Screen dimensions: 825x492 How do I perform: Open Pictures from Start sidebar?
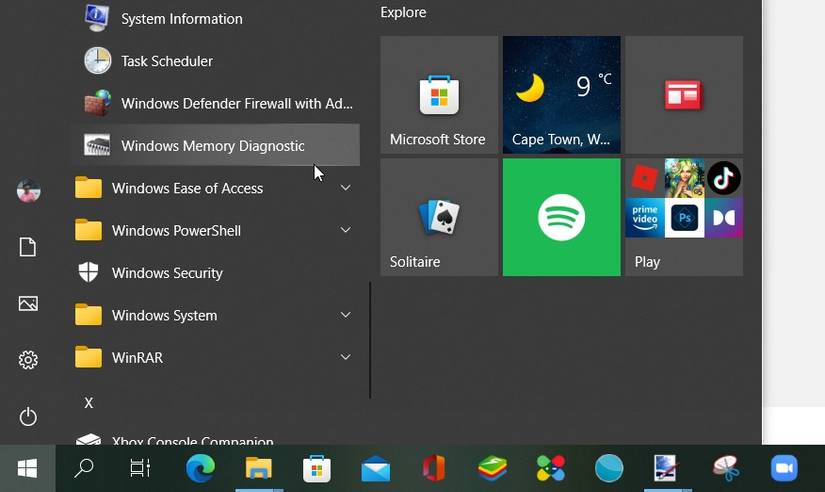coord(28,304)
